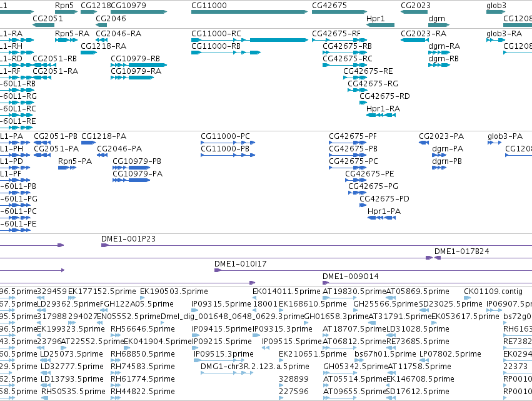Click transcript CG42675-RE
The height and width of the screenshot is (401, 532).
(x=368, y=71)
